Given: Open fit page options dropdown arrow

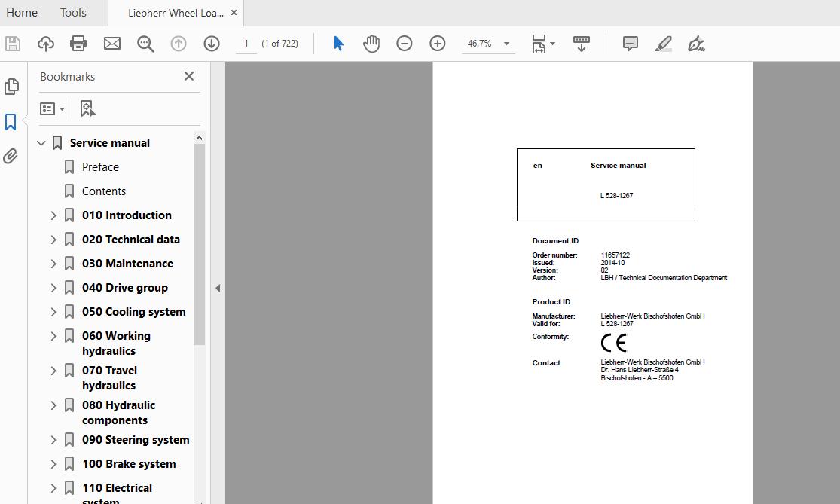Looking at the screenshot, I should pos(552,44).
